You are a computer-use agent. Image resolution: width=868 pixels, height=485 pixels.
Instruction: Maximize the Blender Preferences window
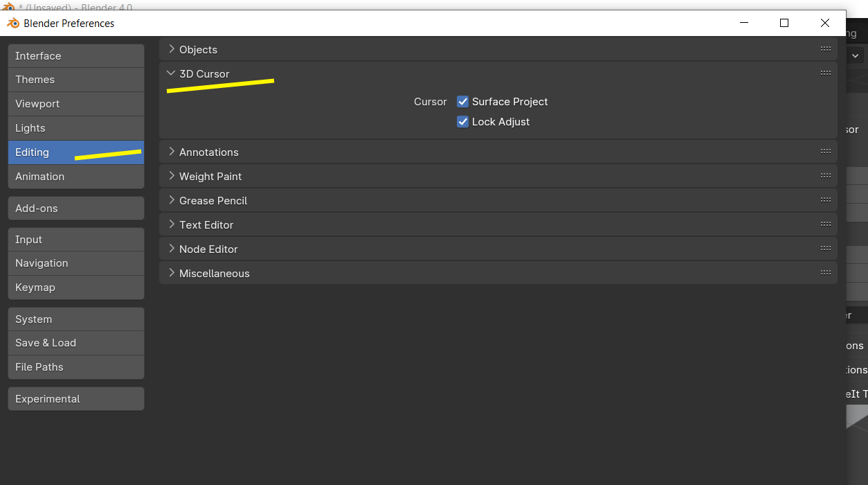coord(784,23)
